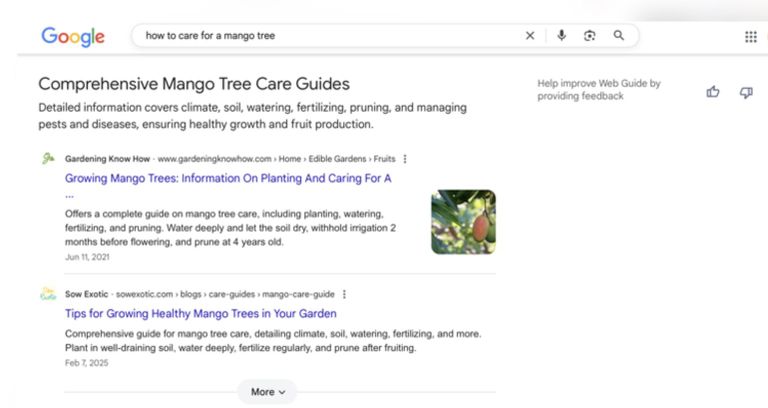
Task: Start voice search with microphone icon
Action: 561,36
